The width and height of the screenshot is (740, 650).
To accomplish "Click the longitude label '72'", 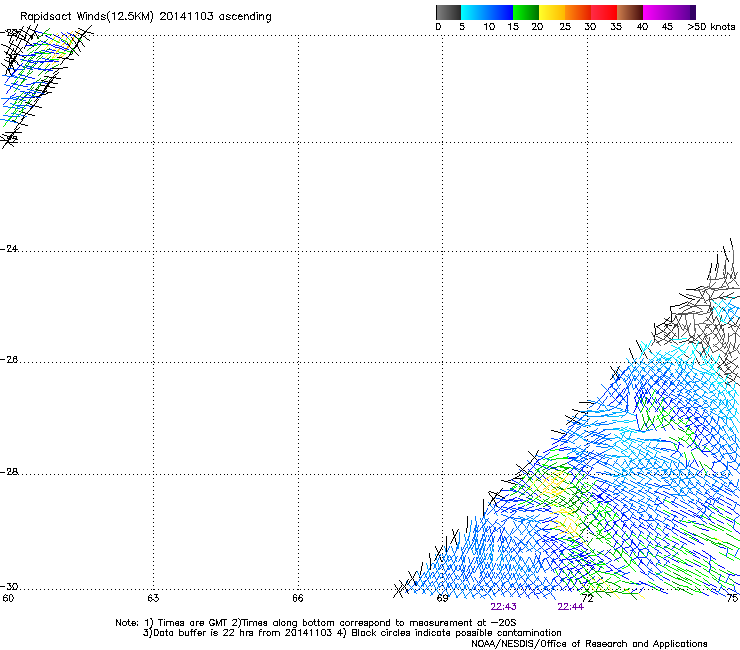I will (x=588, y=598).
